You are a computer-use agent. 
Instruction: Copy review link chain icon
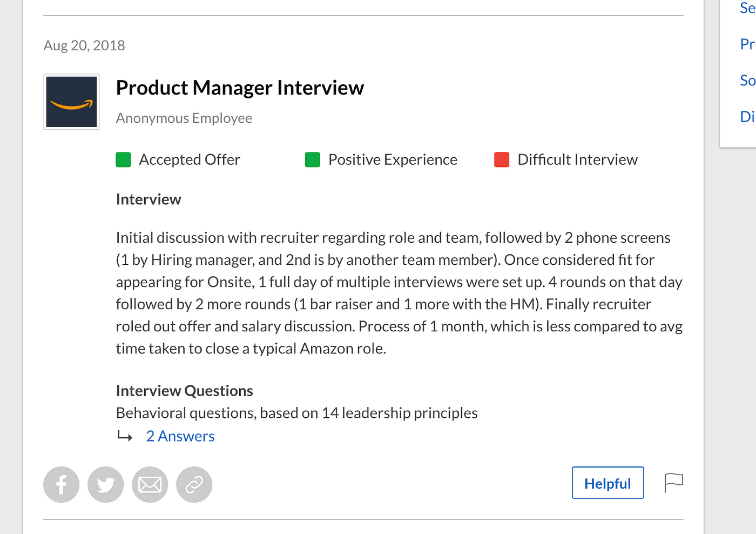(x=194, y=484)
